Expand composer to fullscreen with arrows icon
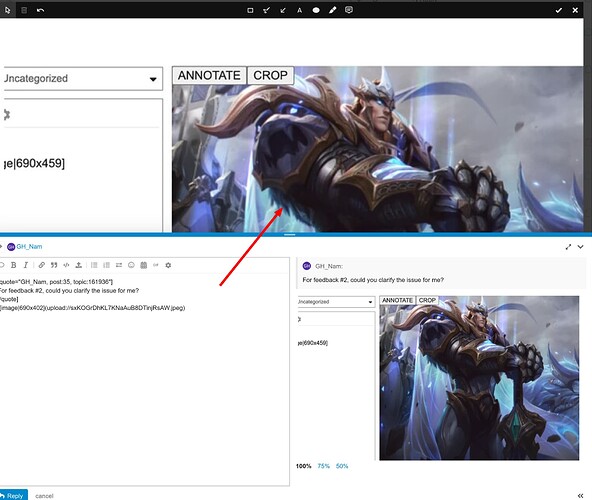The width and height of the screenshot is (592, 500). (x=568, y=247)
